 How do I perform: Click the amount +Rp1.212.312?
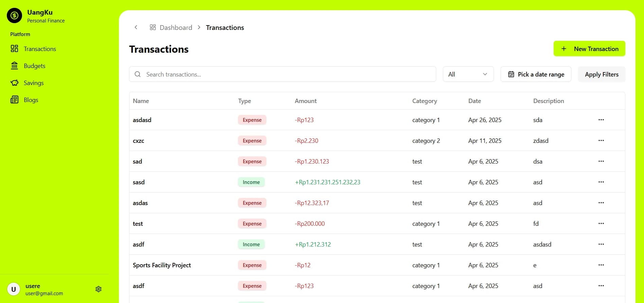click(x=313, y=245)
